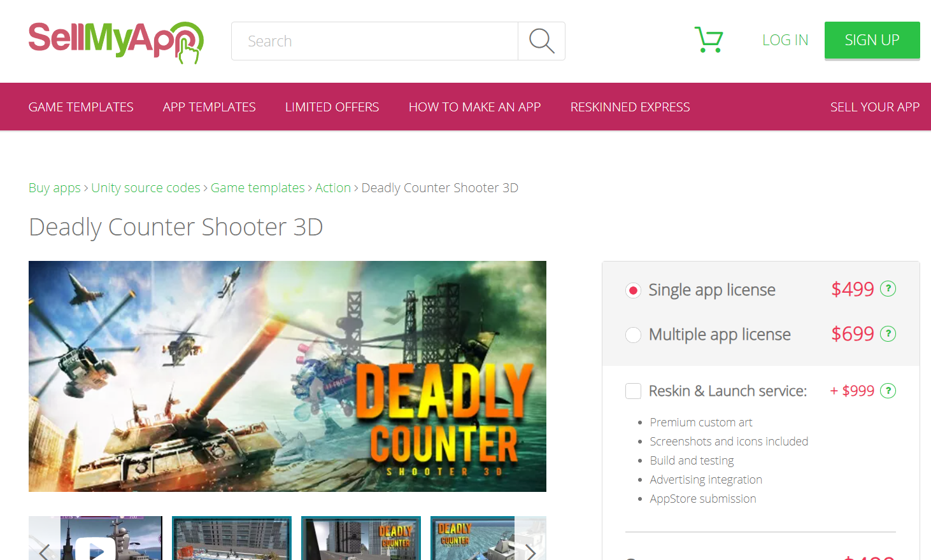Go to next gallery thumbnails
Viewport: 931px width, 560px height.
point(530,551)
